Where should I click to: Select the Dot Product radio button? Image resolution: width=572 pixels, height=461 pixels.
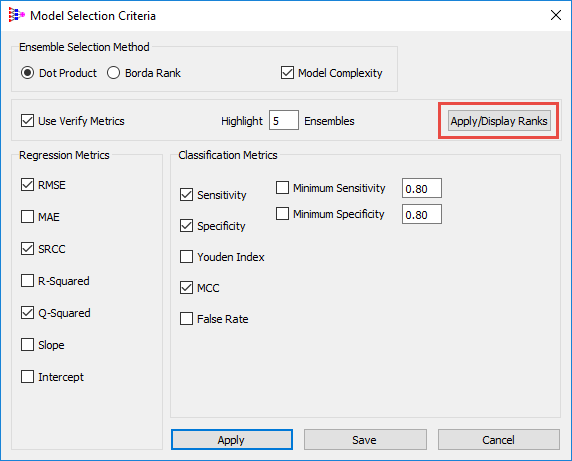pyautogui.click(x=27, y=73)
